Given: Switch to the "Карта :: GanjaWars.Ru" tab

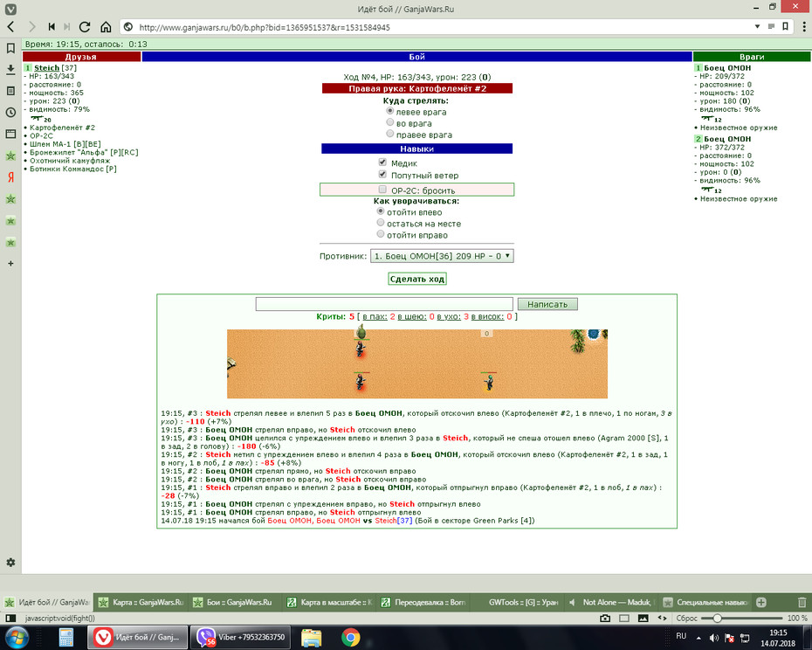Looking at the screenshot, I should point(141,602).
